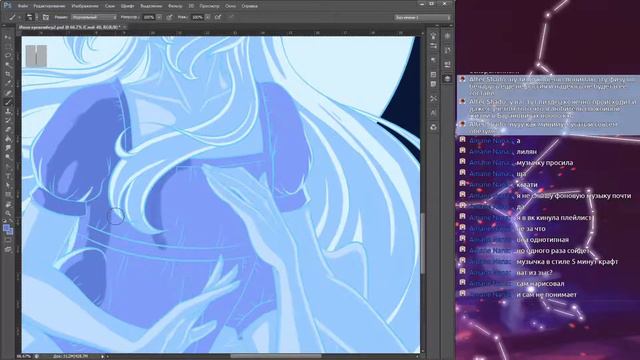Click chat message 'сам нарисовал'
The height and width of the screenshot is (360, 640).
[x=540, y=283]
